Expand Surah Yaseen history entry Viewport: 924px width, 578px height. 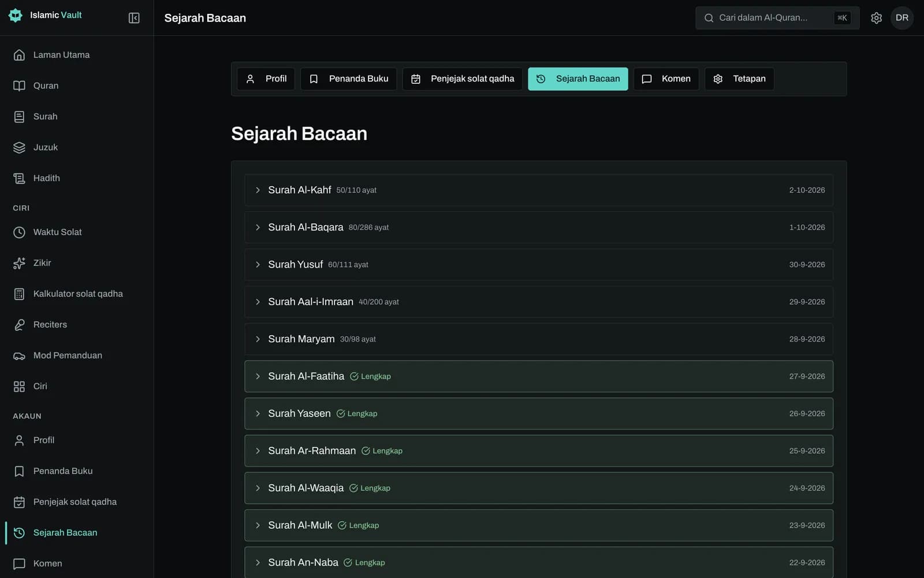[x=539, y=414]
